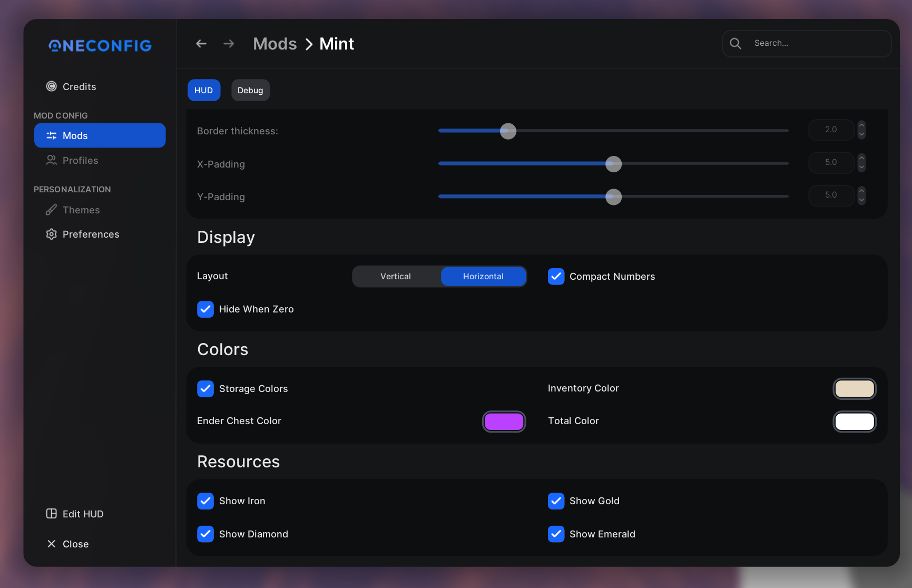
Task: Select Vertical layout option
Action: tap(396, 277)
